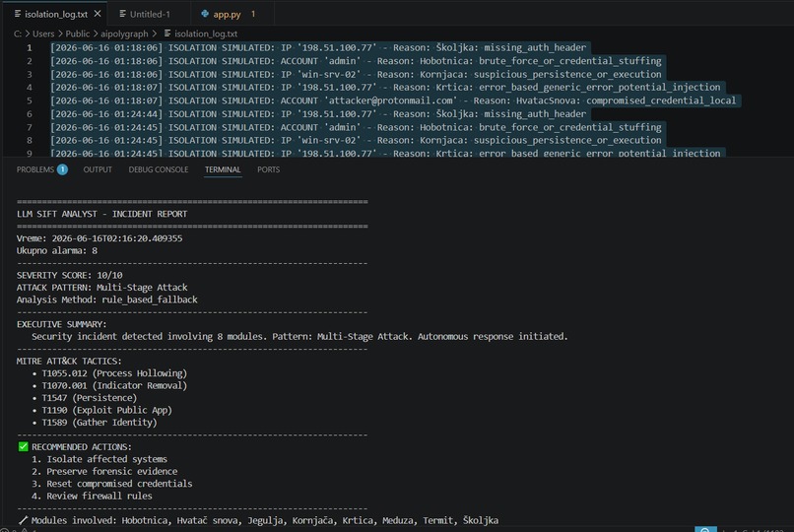Image resolution: width=794 pixels, height=532 pixels.
Task: Click the 'T1055.012 (Process Hollowing)' entry
Action: pos(114,373)
